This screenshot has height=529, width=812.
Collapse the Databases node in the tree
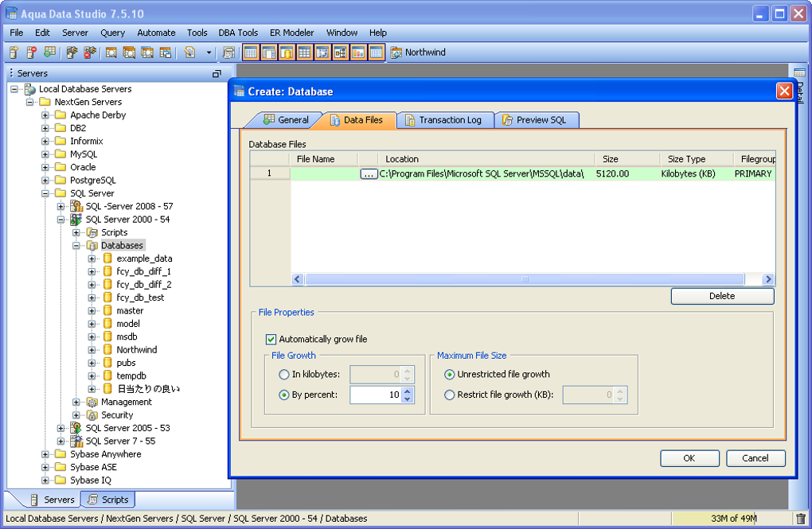(x=76, y=246)
